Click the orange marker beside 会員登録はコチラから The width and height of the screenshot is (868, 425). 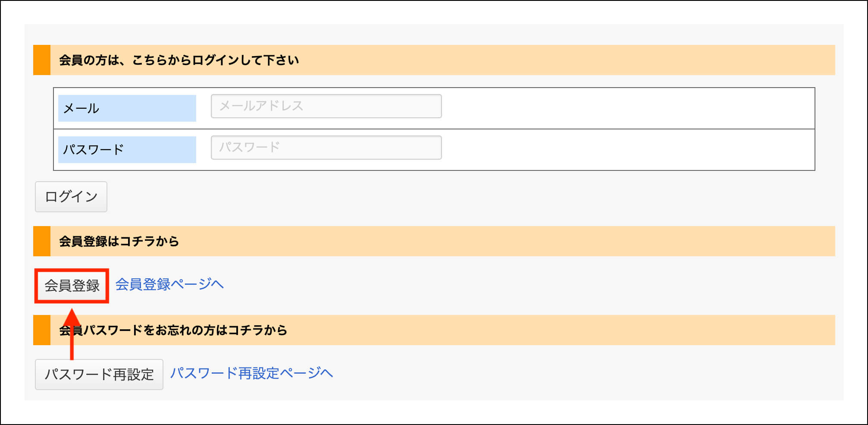(42, 241)
